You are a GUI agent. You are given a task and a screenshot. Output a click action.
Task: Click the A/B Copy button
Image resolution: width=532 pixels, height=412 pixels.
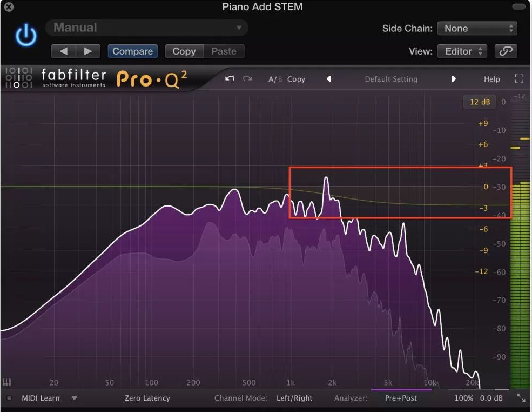pos(296,79)
